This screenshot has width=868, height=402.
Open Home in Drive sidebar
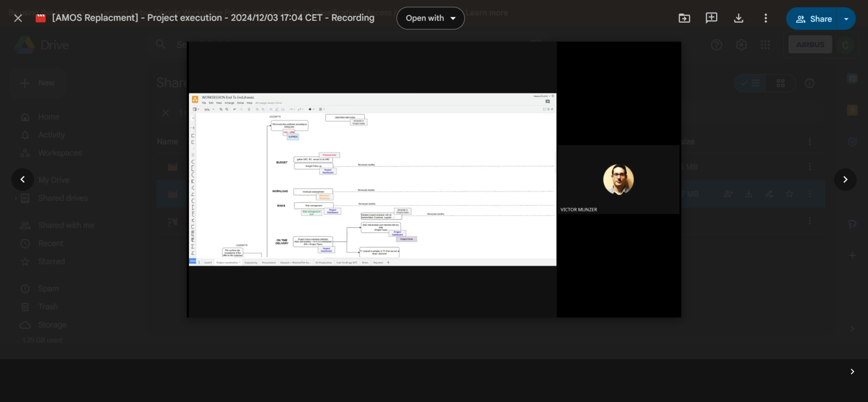click(x=49, y=117)
